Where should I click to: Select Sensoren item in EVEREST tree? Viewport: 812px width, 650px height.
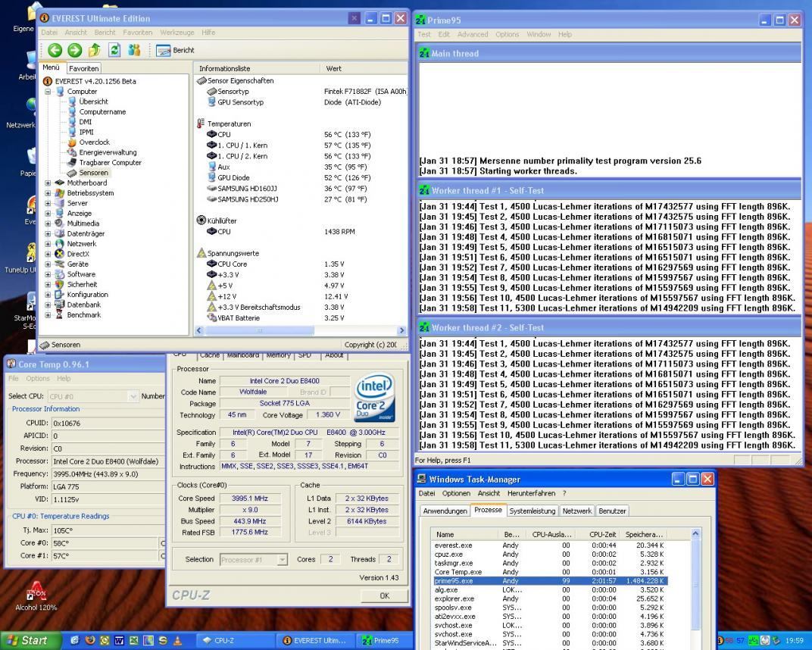pyautogui.click(x=94, y=173)
